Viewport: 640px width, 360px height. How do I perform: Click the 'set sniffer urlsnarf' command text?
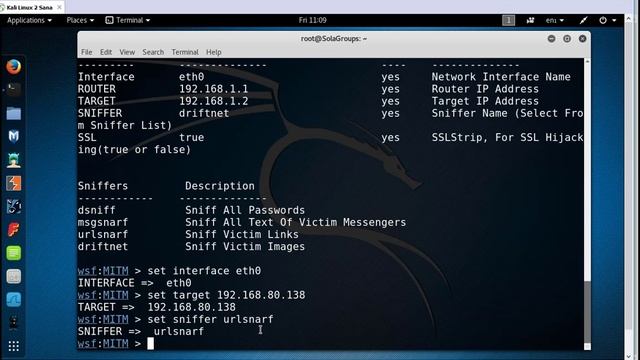210,319
